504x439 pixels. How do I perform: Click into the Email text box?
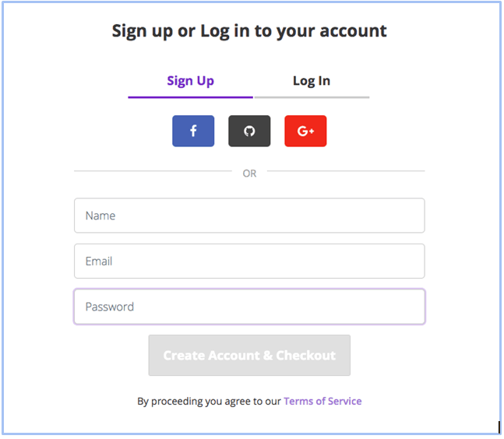tap(249, 261)
